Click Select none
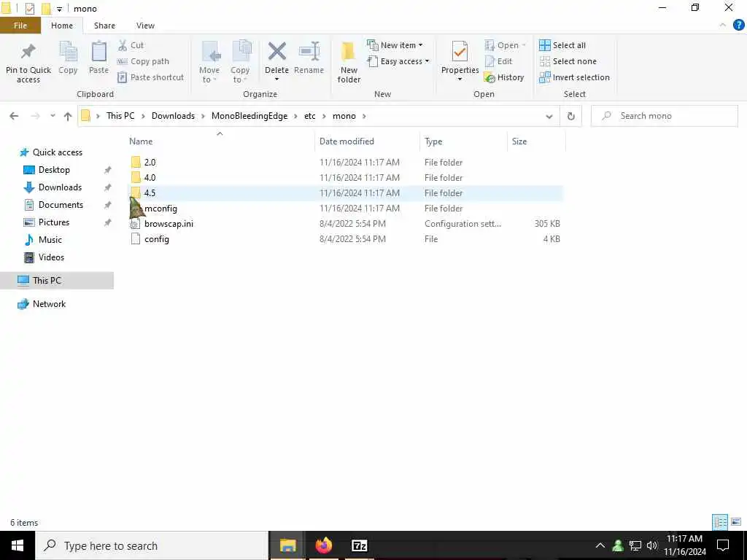 [x=568, y=61]
